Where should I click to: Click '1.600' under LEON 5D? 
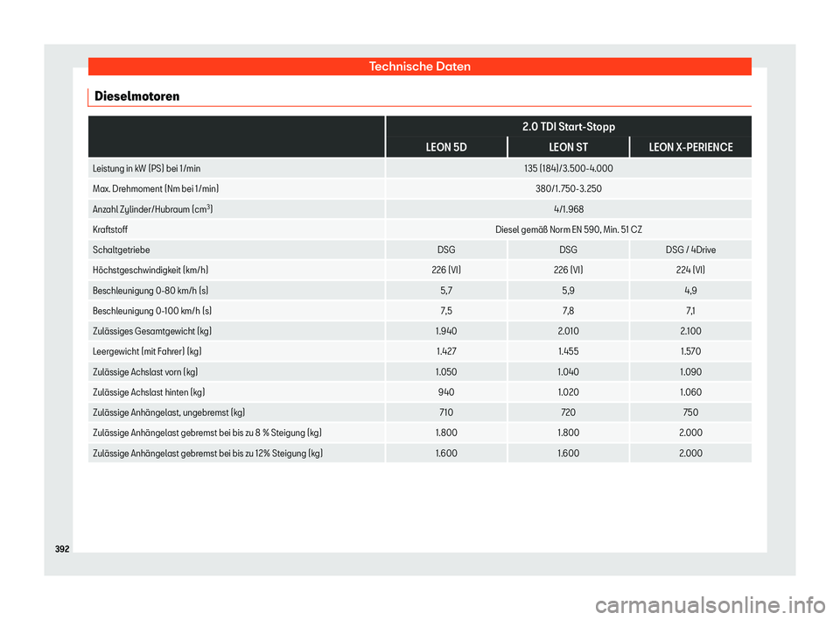pos(446,454)
